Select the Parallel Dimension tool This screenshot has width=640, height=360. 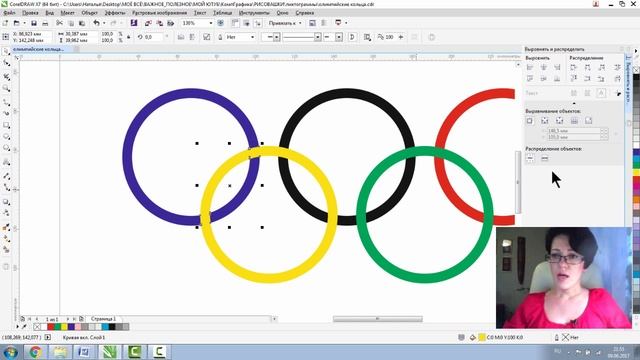(6, 176)
